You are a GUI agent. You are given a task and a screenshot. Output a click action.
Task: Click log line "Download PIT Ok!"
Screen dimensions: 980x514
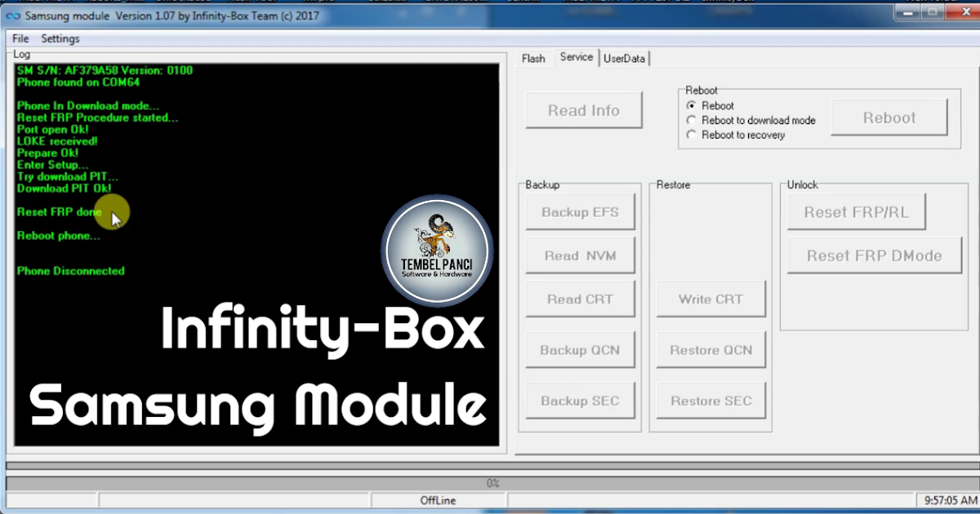click(65, 188)
